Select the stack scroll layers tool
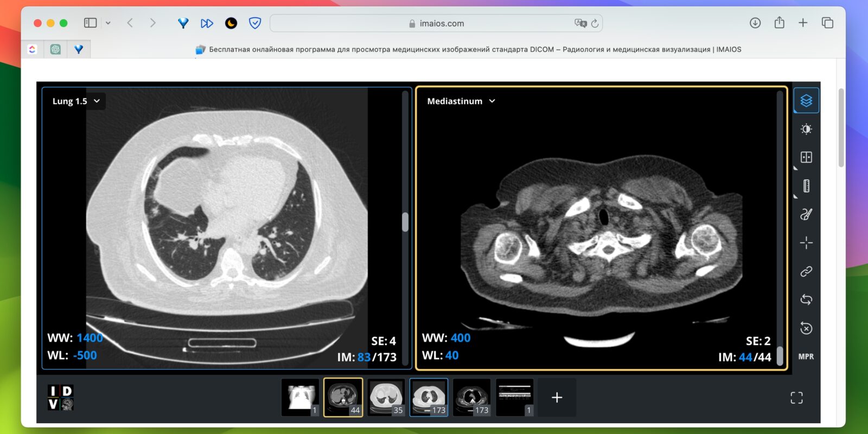This screenshot has width=868, height=434. 806,101
